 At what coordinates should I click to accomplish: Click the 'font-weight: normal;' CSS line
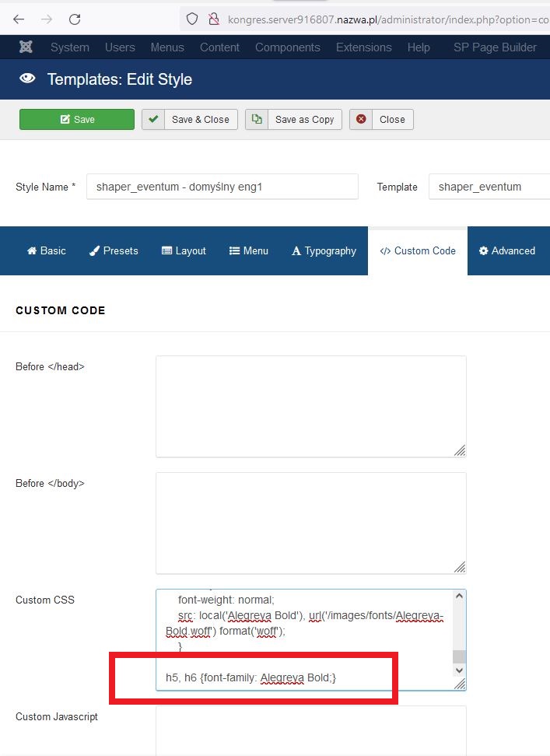click(226, 600)
